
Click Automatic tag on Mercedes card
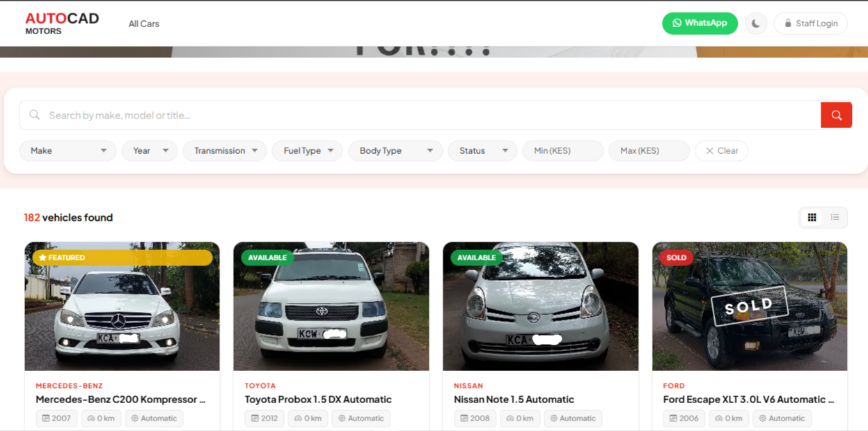click(x=155, y=418)
